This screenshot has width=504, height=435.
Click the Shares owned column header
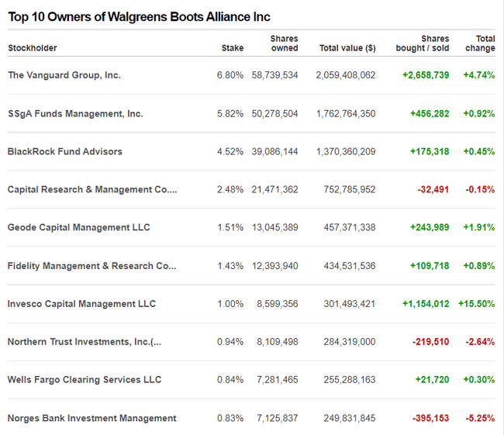point(284,43)
